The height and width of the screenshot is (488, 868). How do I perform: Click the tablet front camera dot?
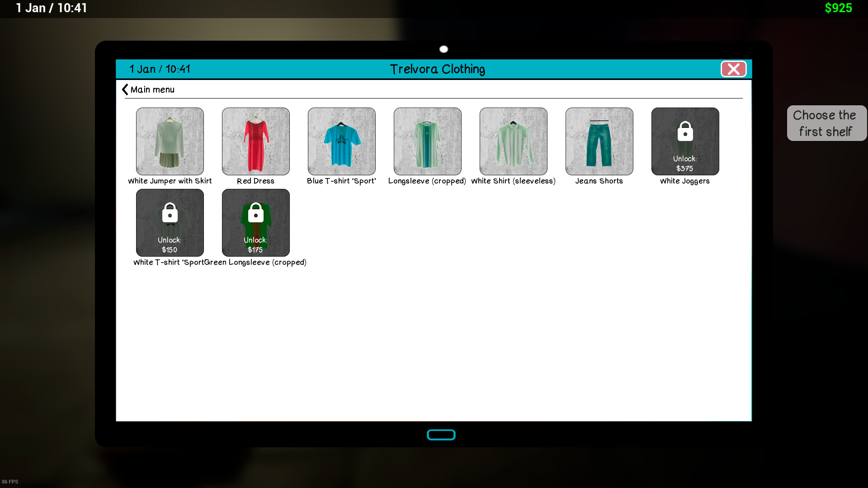coord(443,49)
